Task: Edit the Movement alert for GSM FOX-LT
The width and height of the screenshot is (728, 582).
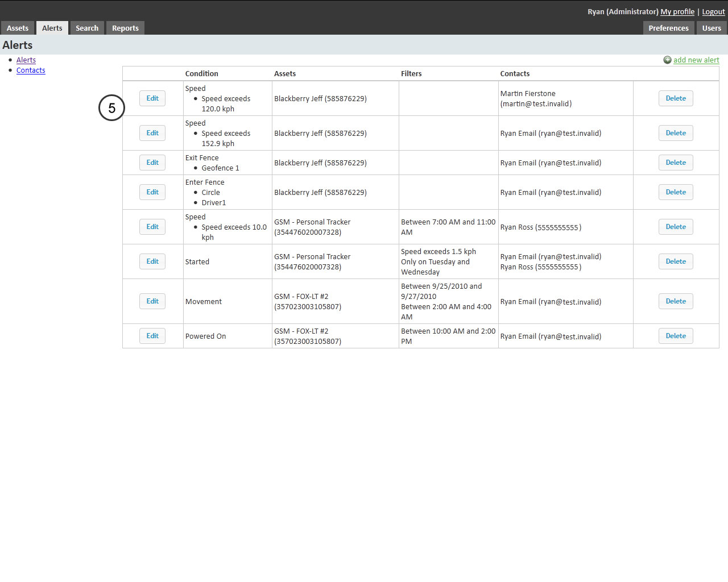Action: [152, 301]
